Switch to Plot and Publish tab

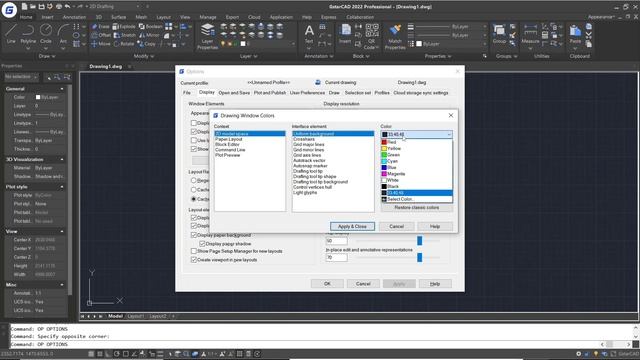tap(270, 93)
